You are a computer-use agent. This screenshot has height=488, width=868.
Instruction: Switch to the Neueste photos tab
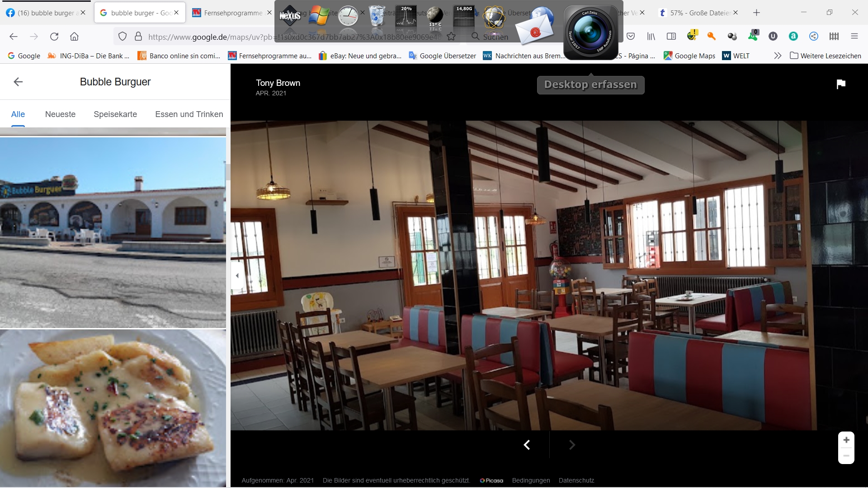[60, 114]
